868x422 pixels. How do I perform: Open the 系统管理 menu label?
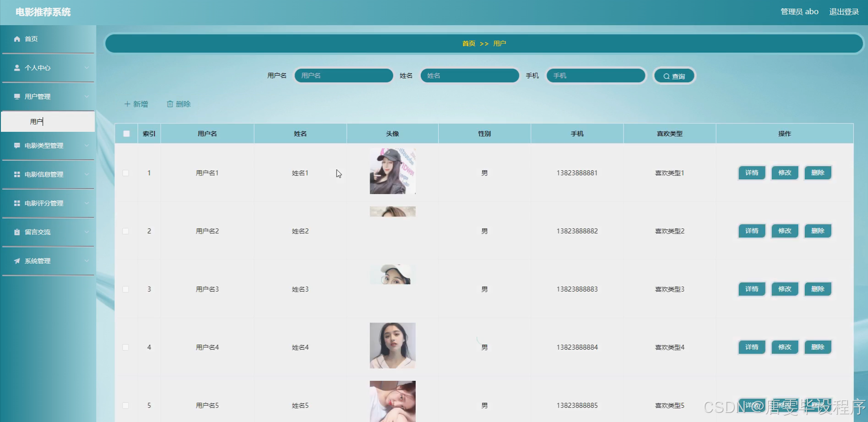point(38,261)
